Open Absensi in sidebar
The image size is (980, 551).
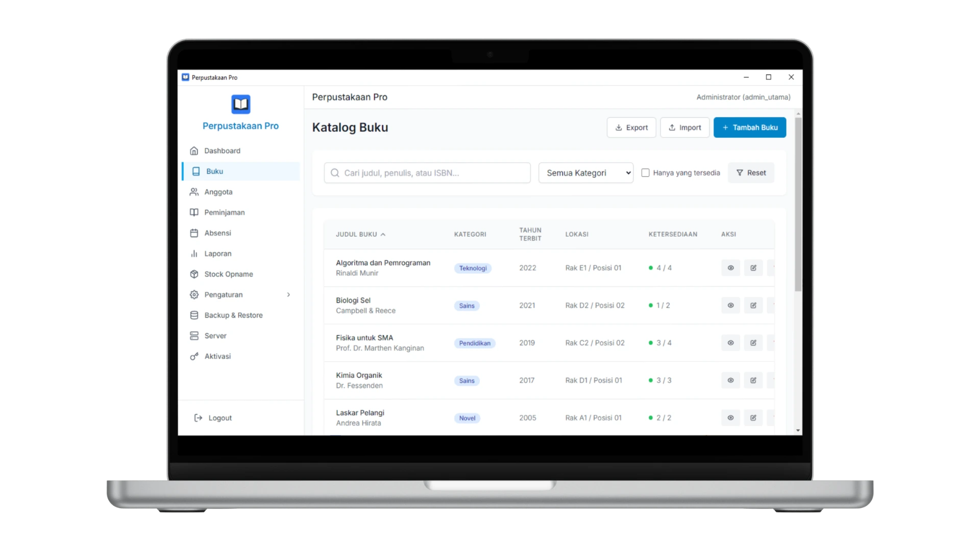coord(240,233)
